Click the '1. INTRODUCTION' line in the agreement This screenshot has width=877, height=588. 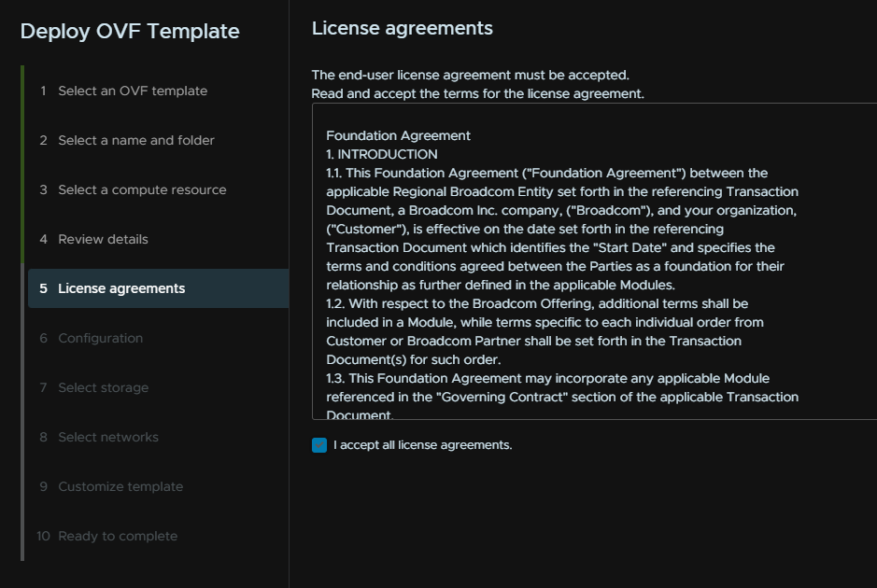pyautogui.click(x=382, y=154)
